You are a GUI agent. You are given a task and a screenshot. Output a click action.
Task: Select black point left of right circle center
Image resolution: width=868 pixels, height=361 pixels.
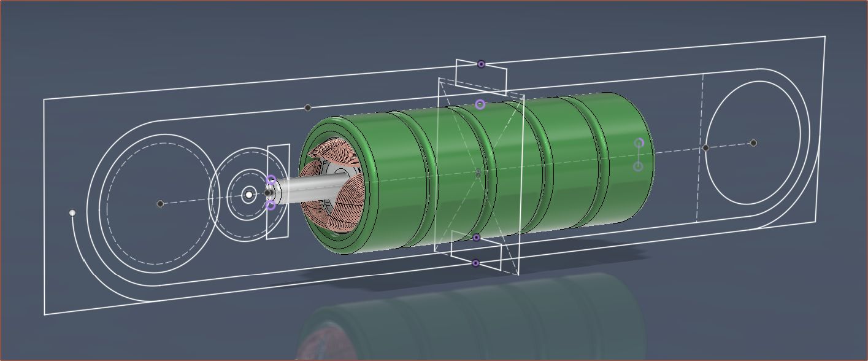click(x=705, y=148)
